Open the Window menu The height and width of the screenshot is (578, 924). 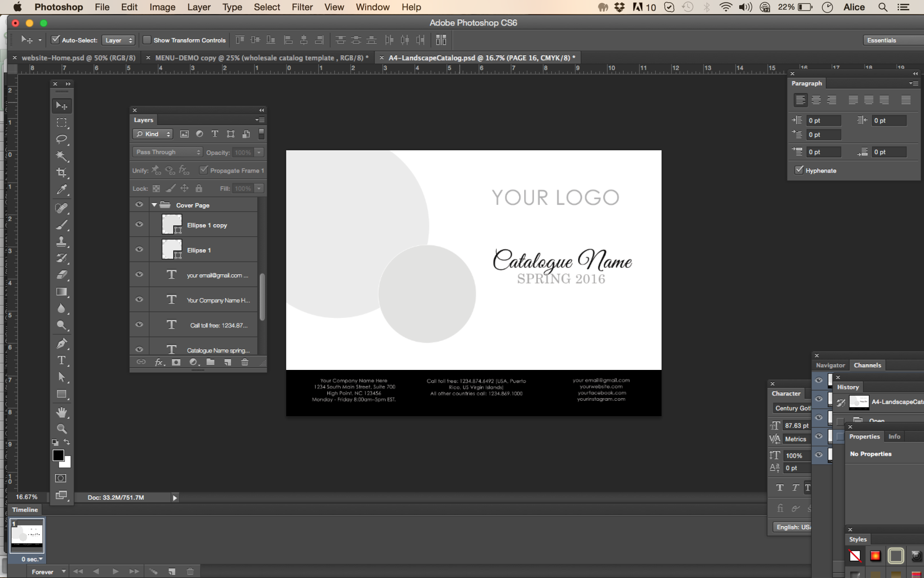372,7
